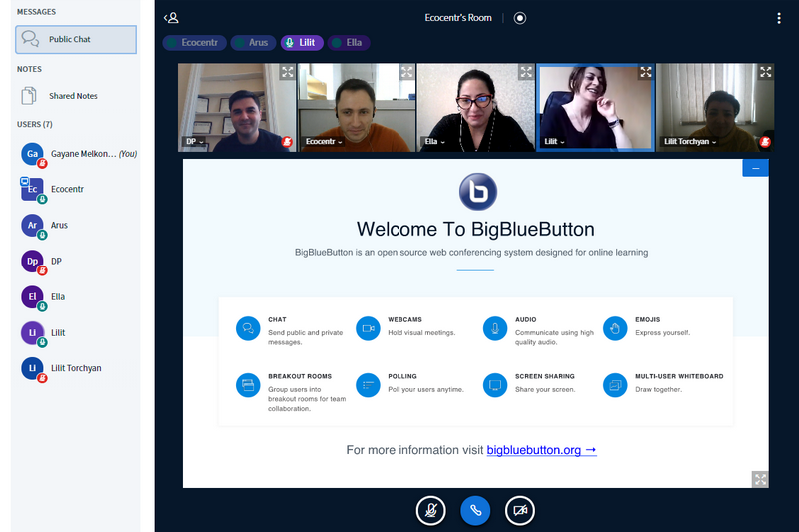Viewport: 799px width, 532px height.
Task: Open Shared Notes
Action: click(x=76, y=96)
